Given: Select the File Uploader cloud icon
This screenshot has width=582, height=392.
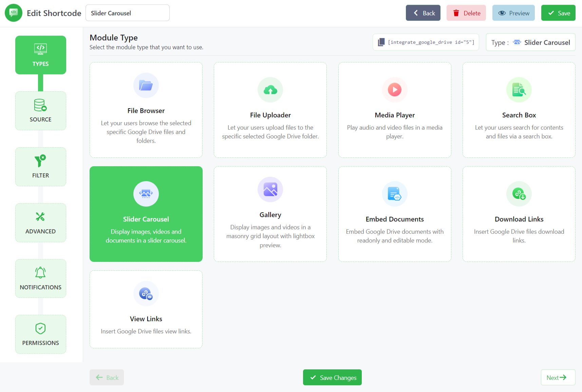Looking at the screenshot, I should tap(270, 90).
